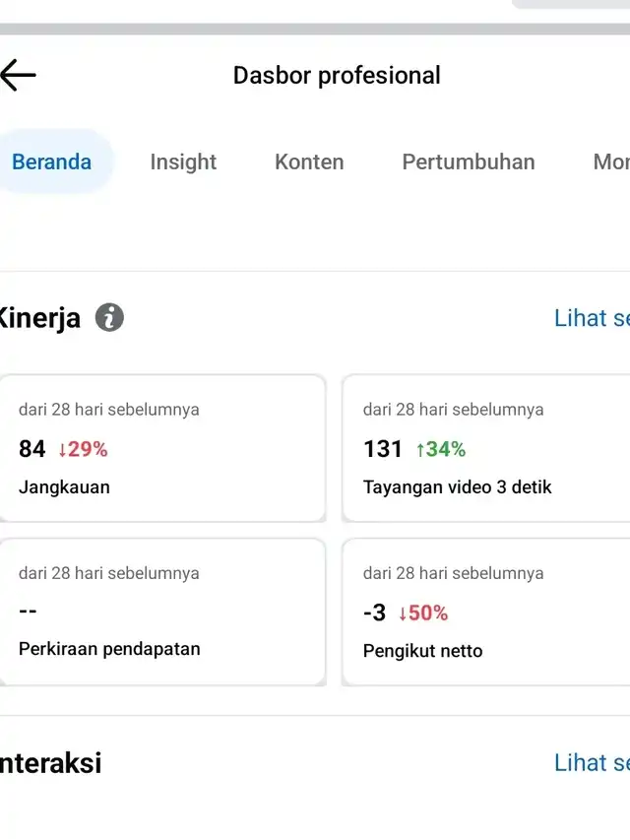The width and height of the screenshot is (630, 840).
Task: Open the Konten tab
Action: 309,162
